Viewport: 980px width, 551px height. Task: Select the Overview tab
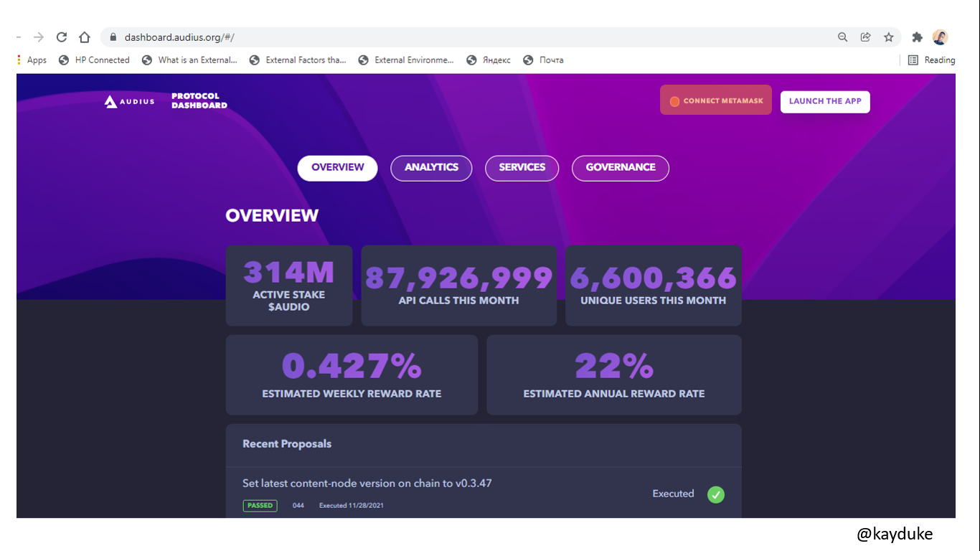click(337, 168)
